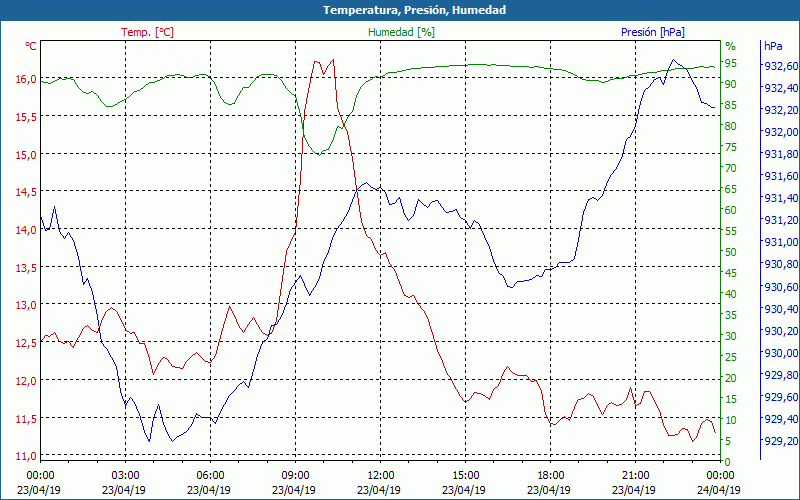
Task: Click the '929,20' pressure axis value
Action: (781, 441)
